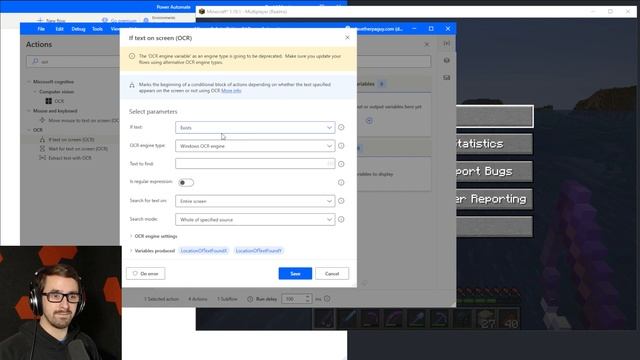Collapse the Mouse and keyboard group
This screenshot has height=360, width=640.
point(29,111)
